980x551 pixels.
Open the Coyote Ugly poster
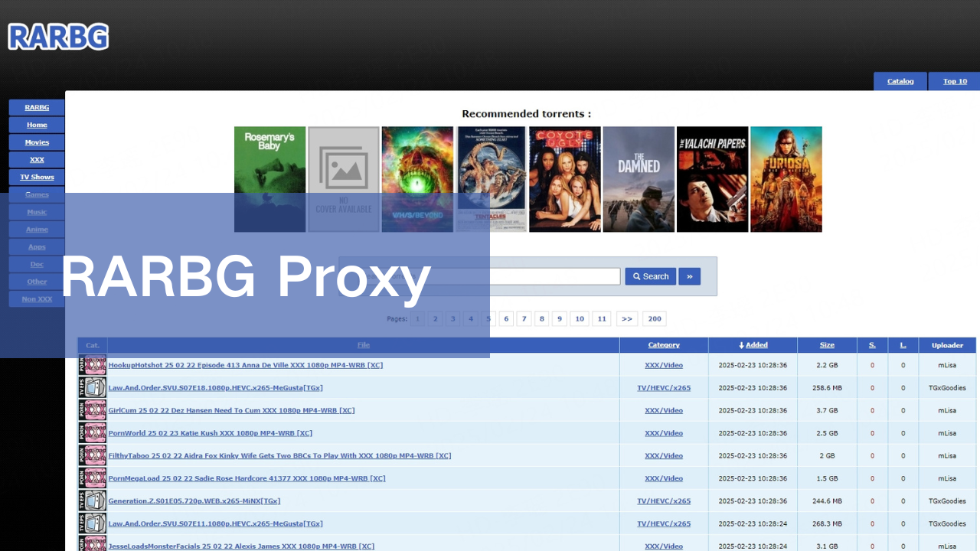click(x=564, y=179)
